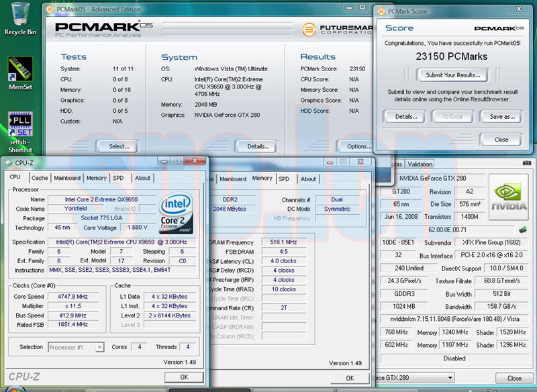Click the 23150 PCMarks score text
The height and width of the screenshot is (392, 537).
point(452,56)
